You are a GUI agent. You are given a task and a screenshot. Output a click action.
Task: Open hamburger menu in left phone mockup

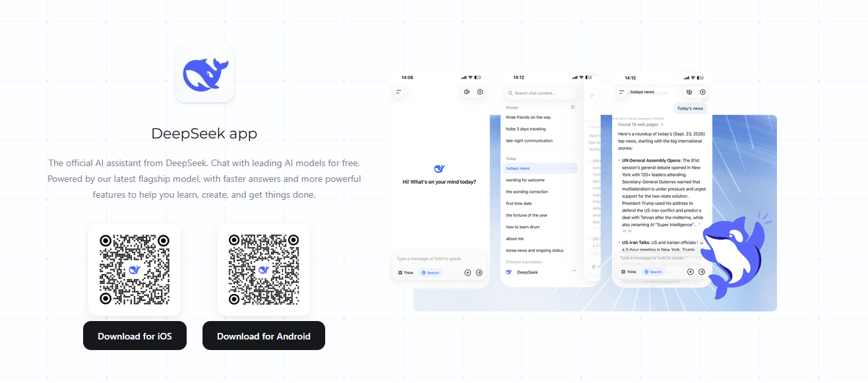tap(398, 92)
